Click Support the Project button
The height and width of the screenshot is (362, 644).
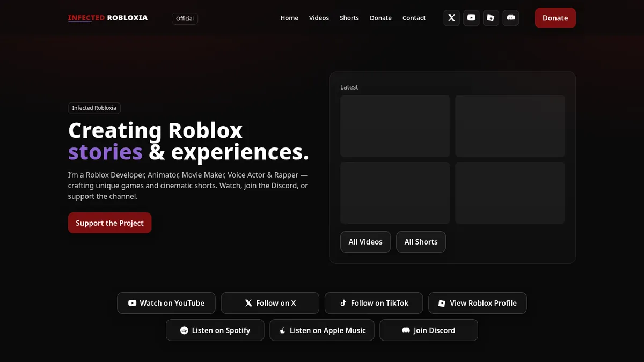(x=109, y=223)
